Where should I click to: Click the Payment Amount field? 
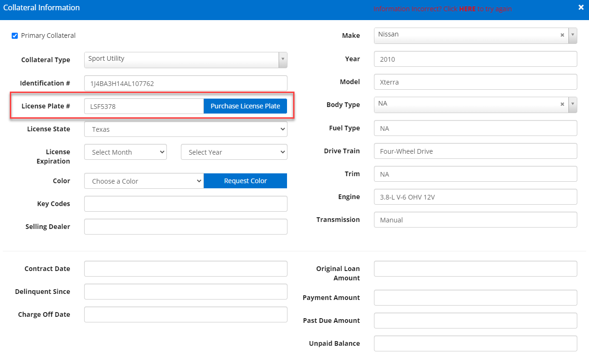coord(475,298)
